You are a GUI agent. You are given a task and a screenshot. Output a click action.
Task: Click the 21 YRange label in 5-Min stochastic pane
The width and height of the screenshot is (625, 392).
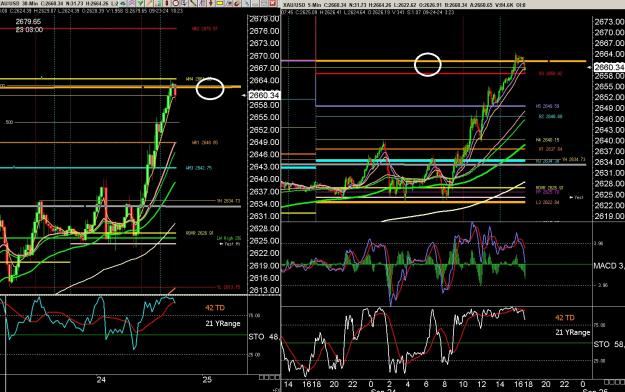573,332
